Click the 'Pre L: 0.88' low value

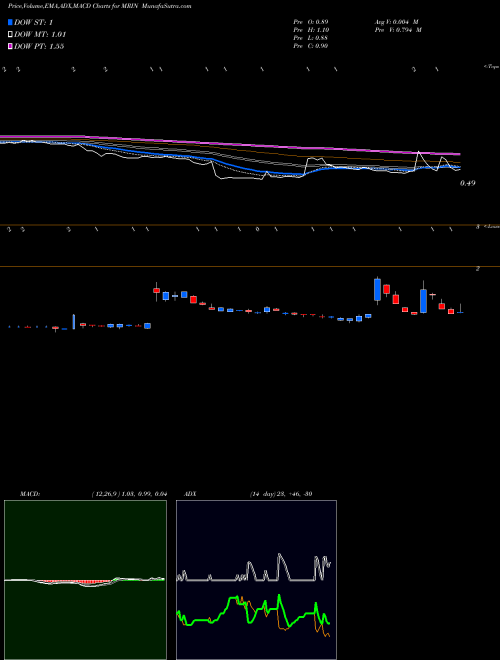[x=311, y=38]
